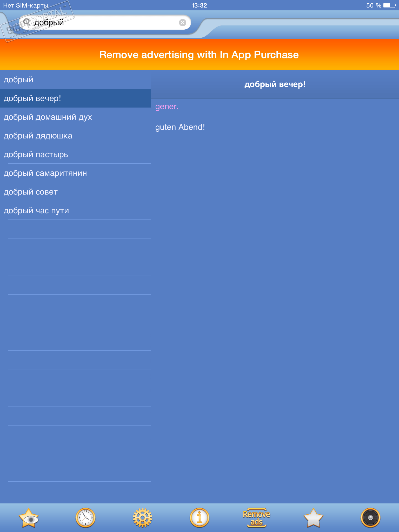Tap the guten Abend! translation text

[x=180, y=127]
